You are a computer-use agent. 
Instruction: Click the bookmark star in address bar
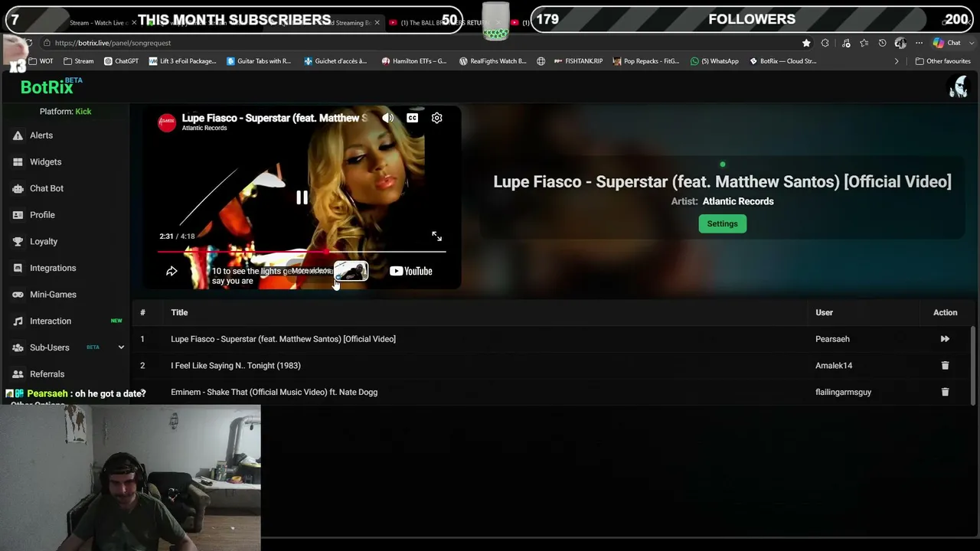pyautogui.click(x=806, y=43)
